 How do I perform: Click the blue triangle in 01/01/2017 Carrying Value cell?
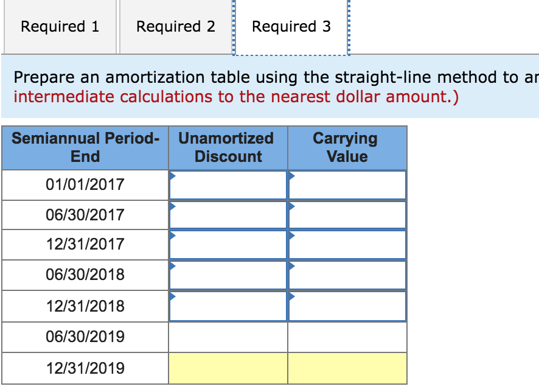tap(291, 177)
